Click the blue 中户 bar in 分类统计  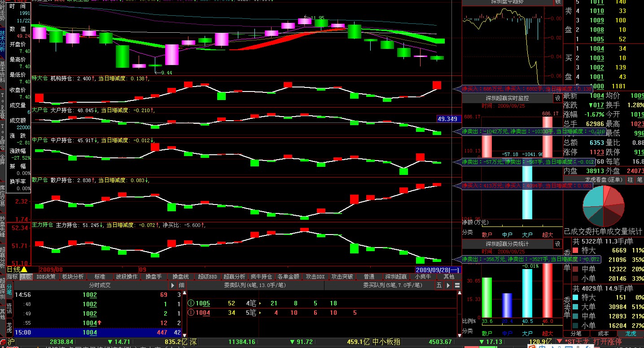[507, 305]
